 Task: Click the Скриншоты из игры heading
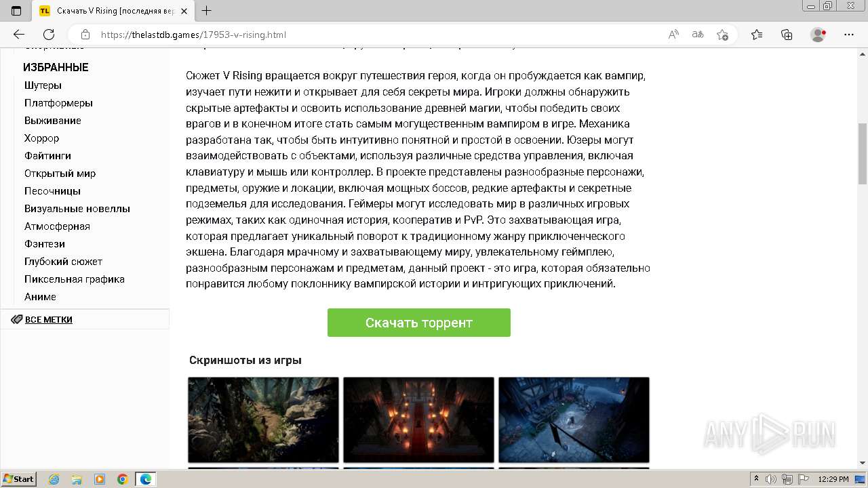245,360
